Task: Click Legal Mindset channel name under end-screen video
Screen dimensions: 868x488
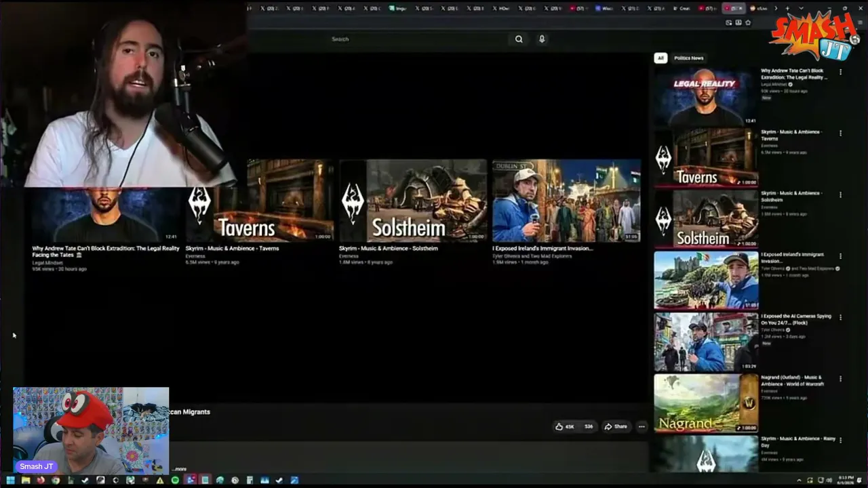Action: [47, 262]
